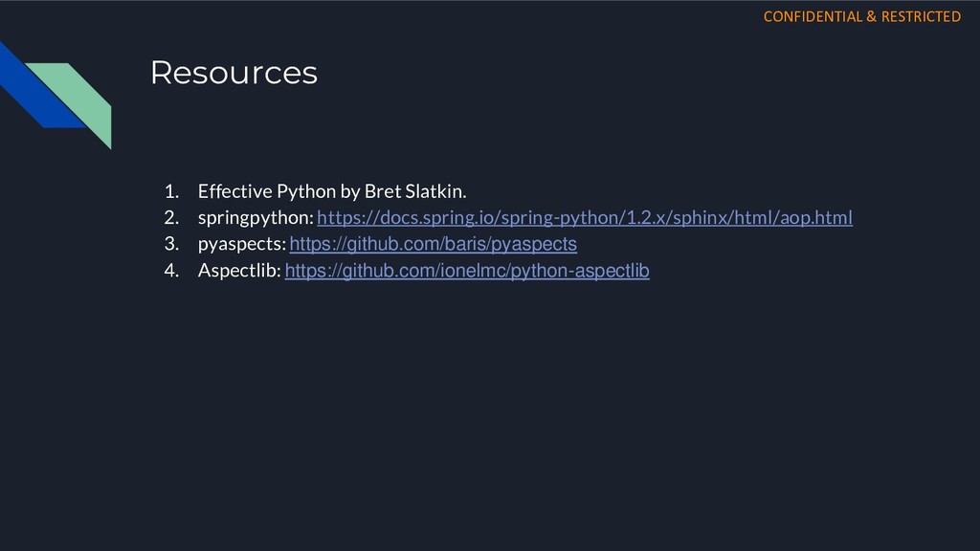Open the python-aspectlib GitHub link
The image size is (980, 551).
tap(467, 271)
